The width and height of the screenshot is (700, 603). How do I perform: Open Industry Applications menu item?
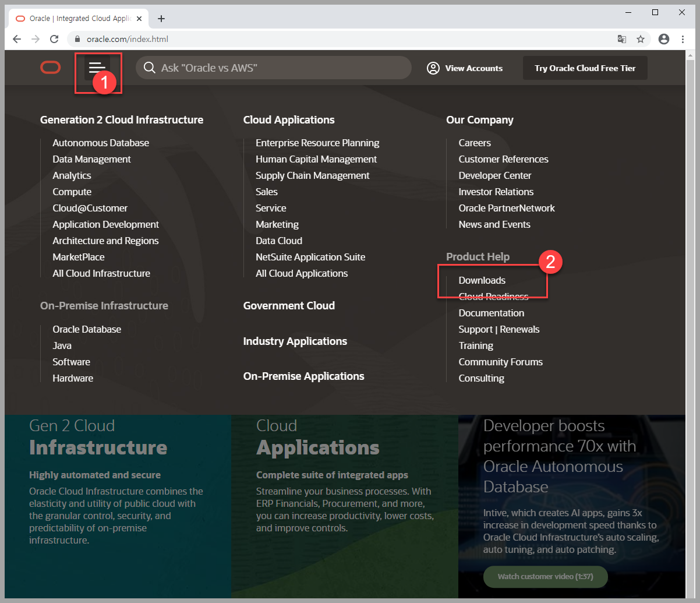click(295, 341)
